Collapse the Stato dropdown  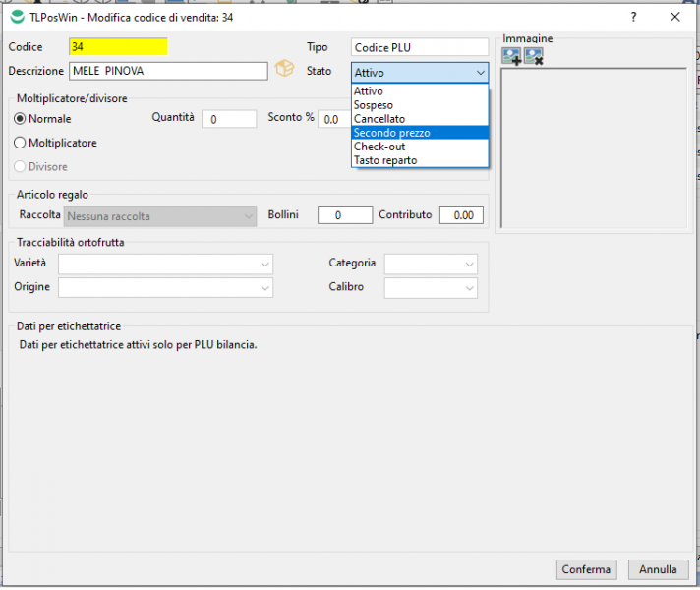480,73
